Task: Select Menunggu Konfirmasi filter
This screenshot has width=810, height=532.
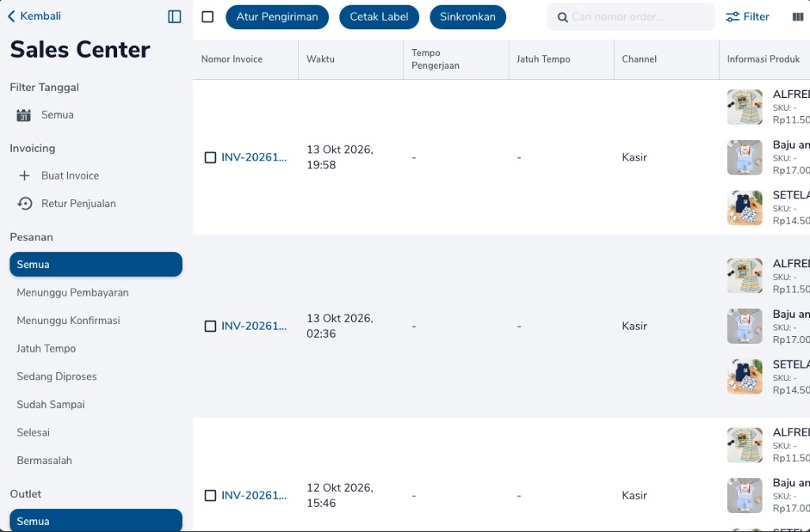Action: [x=68, y=320]
